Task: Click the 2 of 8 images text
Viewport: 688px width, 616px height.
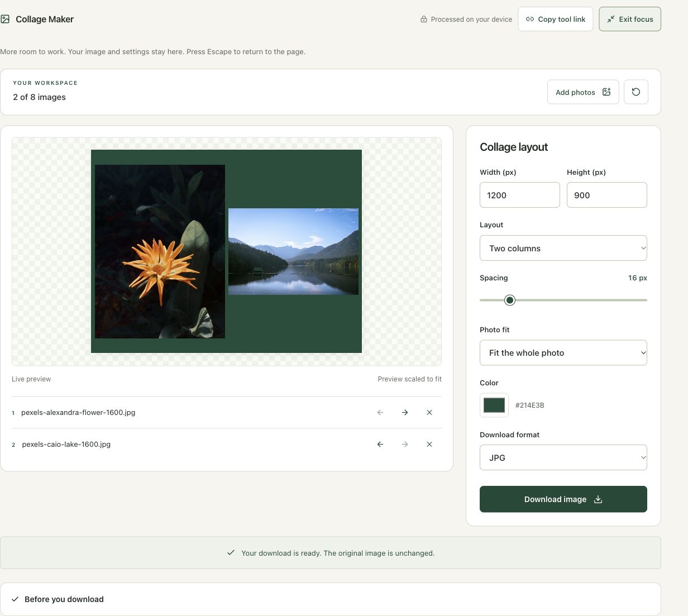Action: [x=39, y=97]
